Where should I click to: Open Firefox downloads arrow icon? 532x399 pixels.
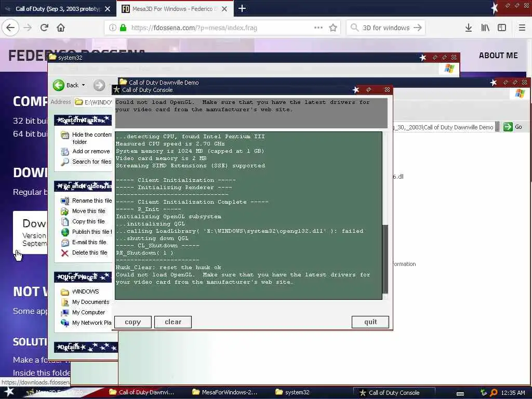point(469,28)
